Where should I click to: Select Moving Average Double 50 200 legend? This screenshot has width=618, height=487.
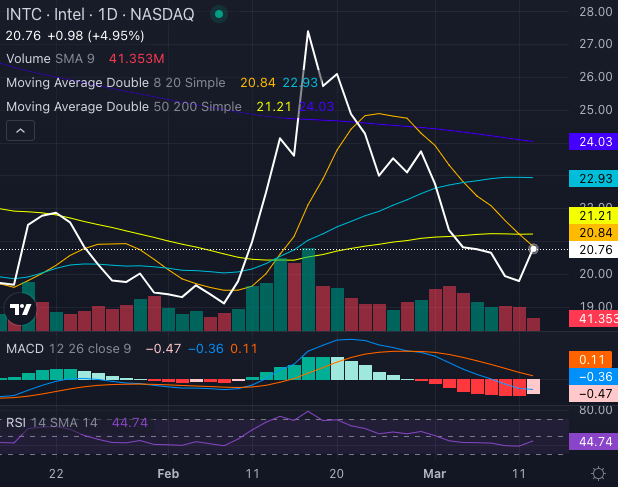point(123,106)
